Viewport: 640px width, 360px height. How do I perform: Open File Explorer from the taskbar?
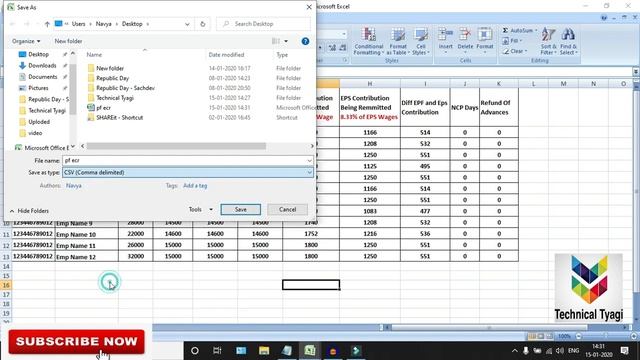[264, 351]
